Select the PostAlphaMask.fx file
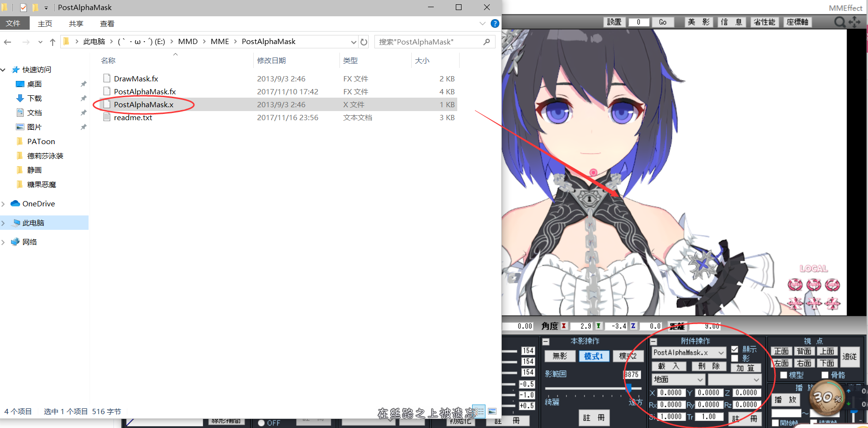This screenshot has height=428, width=868. pos(145,91)
